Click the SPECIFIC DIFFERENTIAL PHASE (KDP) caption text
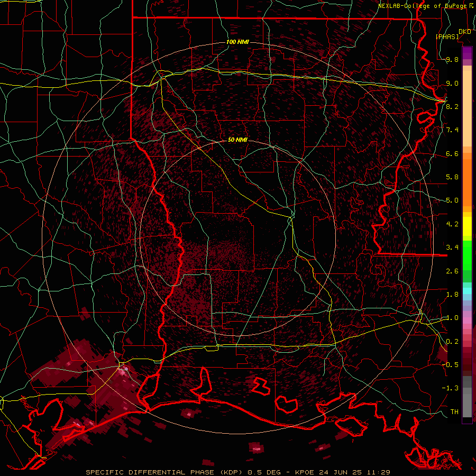 coord(165,472)
